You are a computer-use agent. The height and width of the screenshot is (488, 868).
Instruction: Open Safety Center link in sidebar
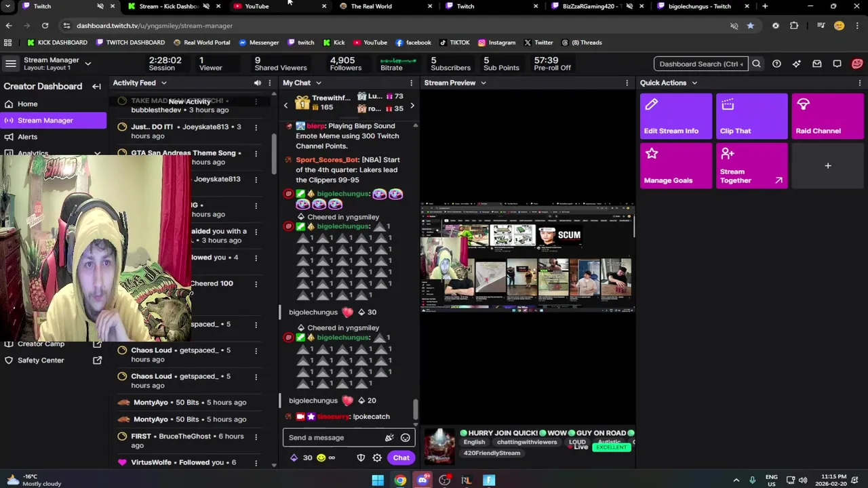[x=53, y=360]
